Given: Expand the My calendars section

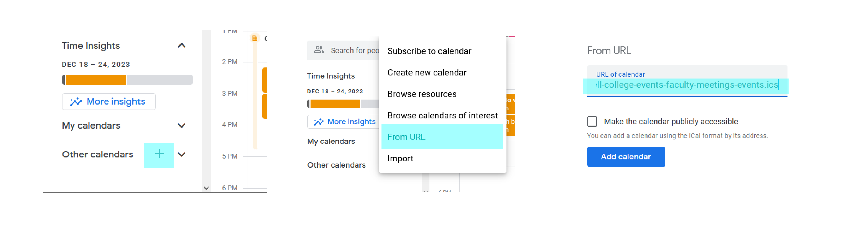Looking at the screenshot, I should [x=181, y=126].
